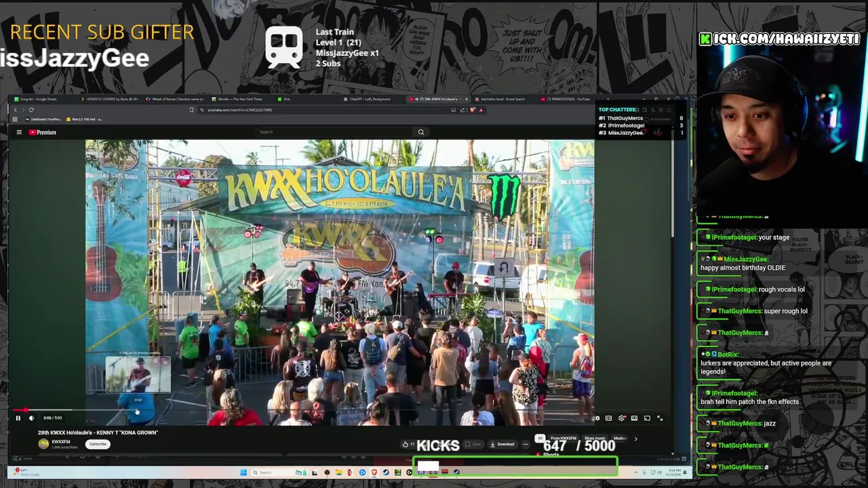868x488 pixels.
Task: Go back with browser back arrow
Action: (16, 110)
